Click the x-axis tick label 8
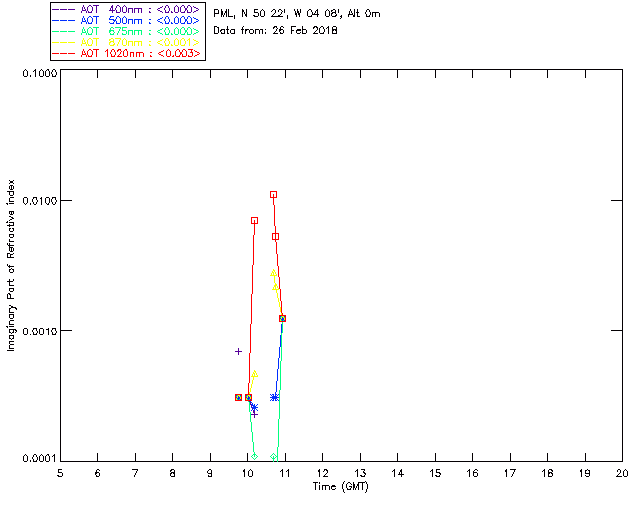Screen dimensions: 640x512 [173, 473]
